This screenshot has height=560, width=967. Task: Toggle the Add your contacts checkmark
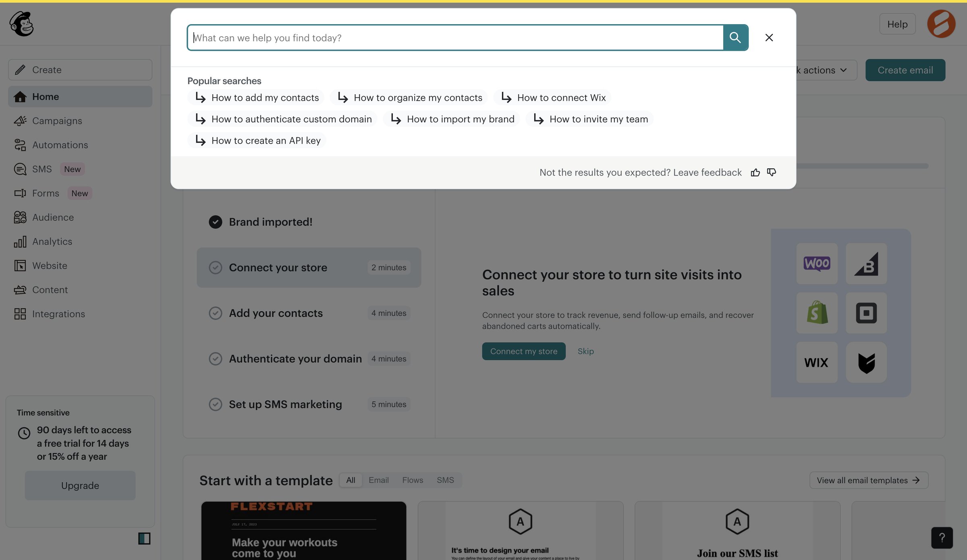tap(216, 313)
